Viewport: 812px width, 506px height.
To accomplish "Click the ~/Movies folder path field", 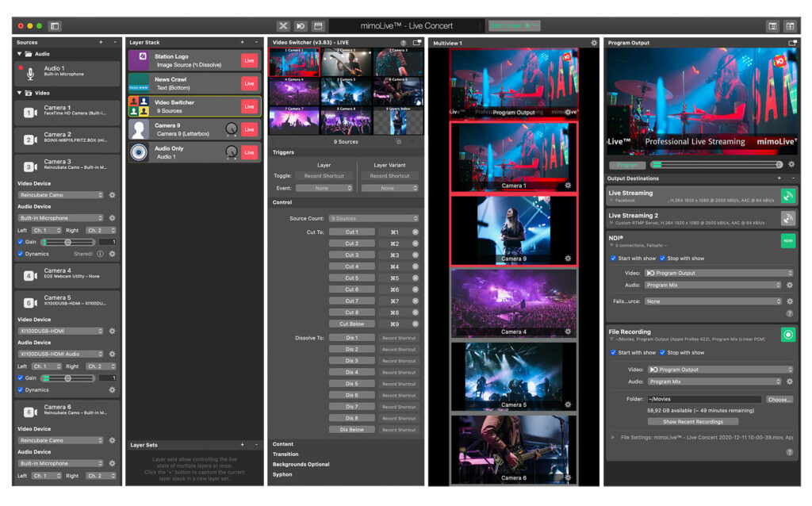I will (704, 399).
